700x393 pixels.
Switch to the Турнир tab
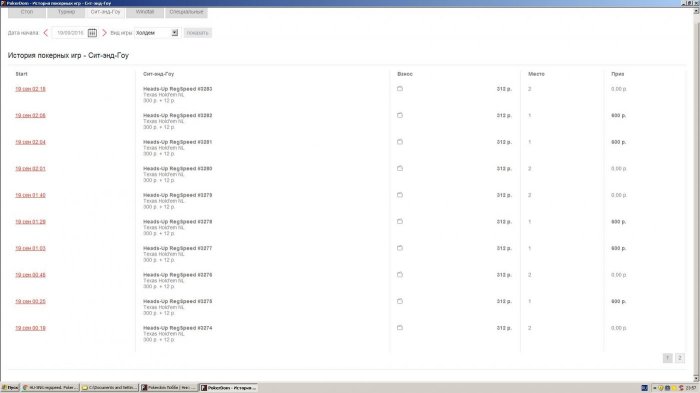[66, 12]
